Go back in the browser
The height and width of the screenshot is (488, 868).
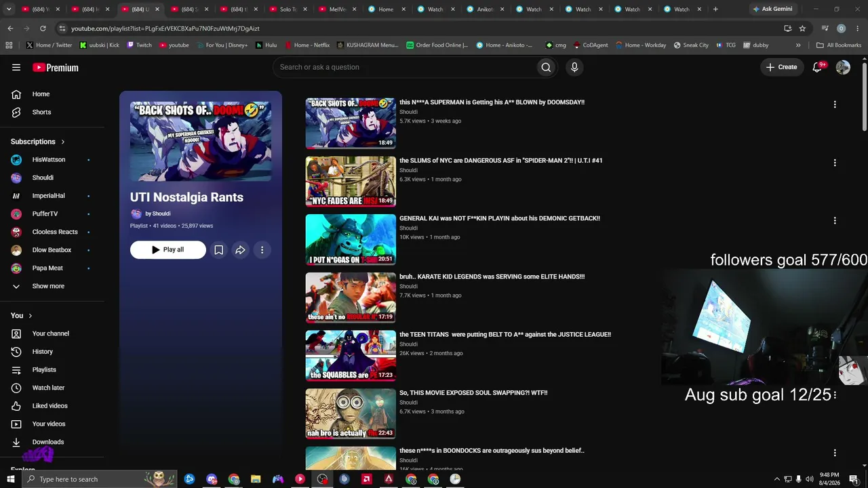tap(10, 28)
